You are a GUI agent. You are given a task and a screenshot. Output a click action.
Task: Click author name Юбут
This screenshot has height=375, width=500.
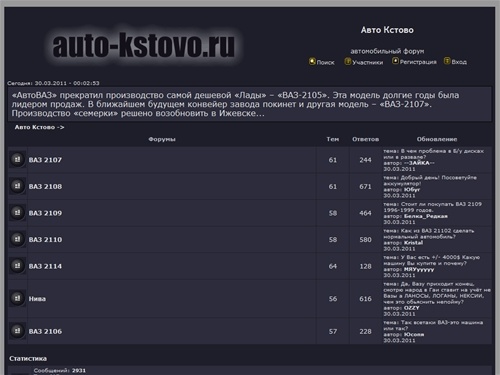(x=412, y=189)
